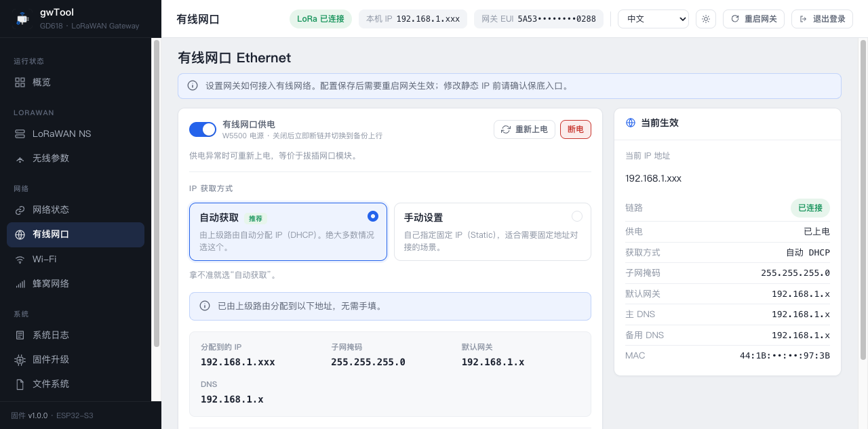Image resolution: width=868 pixels, height=429 pixels.
Task: Click 重启网关 button
Action: tap(753, 19)
